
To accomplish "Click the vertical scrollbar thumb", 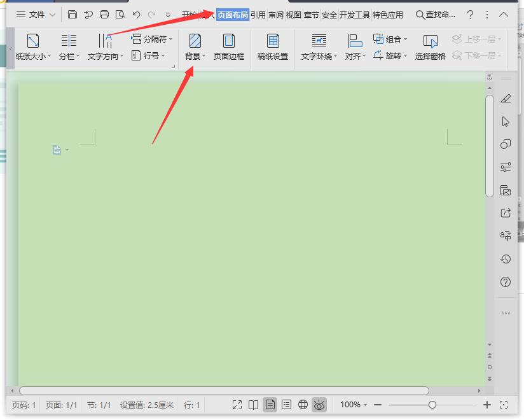I will click(490, 146).
